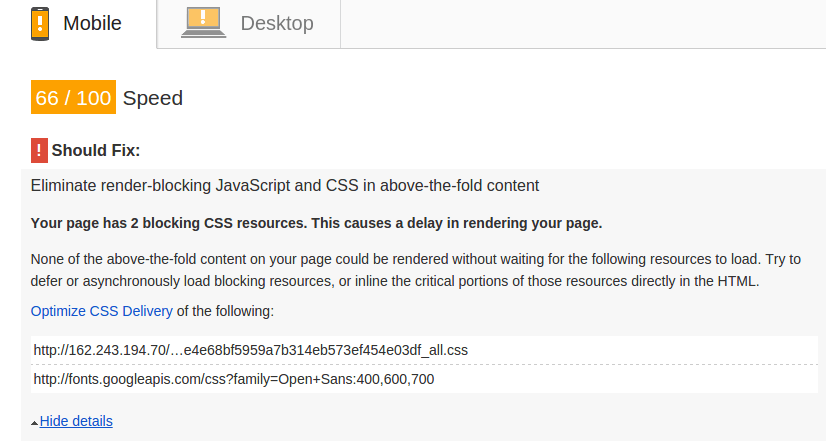Click the paragraph starting None of the above-the-fold

click(x=416, y=270)
